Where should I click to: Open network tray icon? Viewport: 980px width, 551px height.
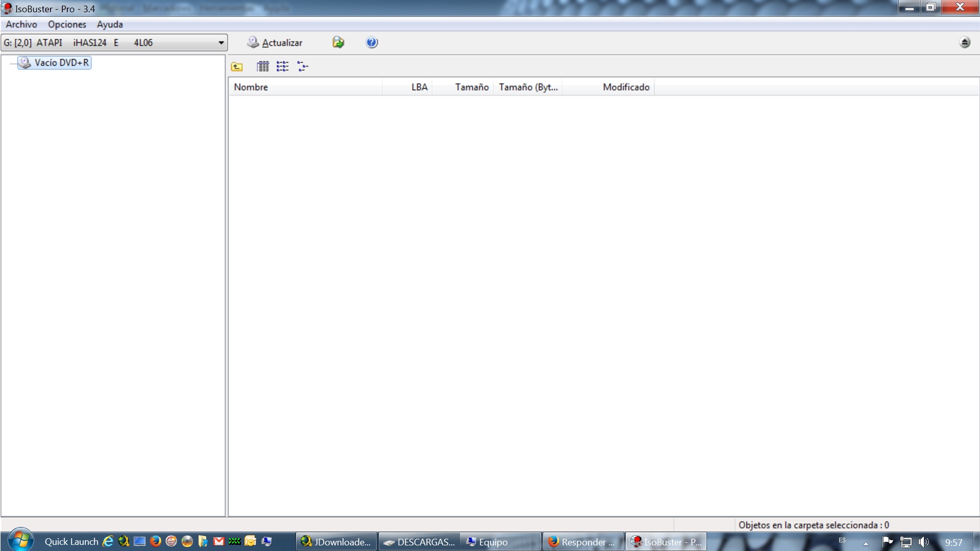[906, 542]
